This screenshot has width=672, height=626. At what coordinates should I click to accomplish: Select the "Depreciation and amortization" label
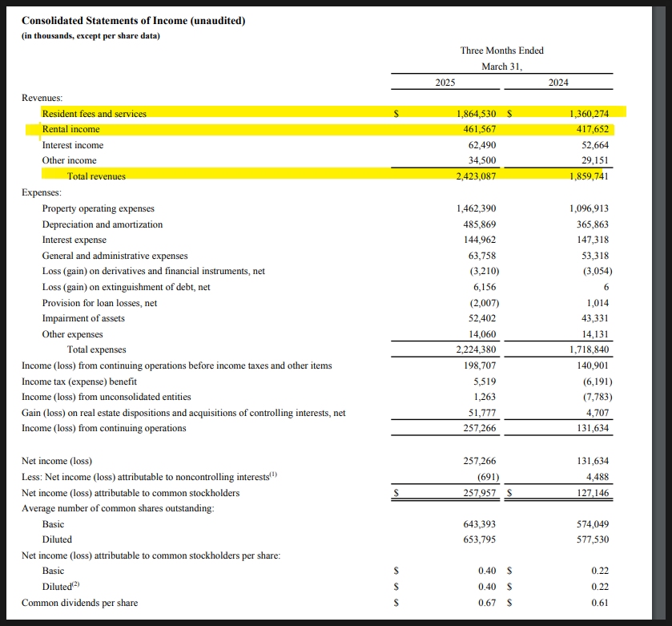(x=103, y=224)
